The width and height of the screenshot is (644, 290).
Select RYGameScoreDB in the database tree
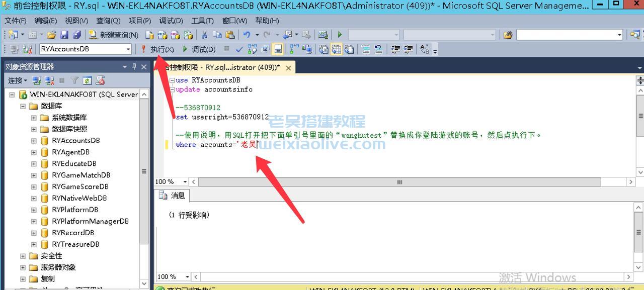(80, 186)
